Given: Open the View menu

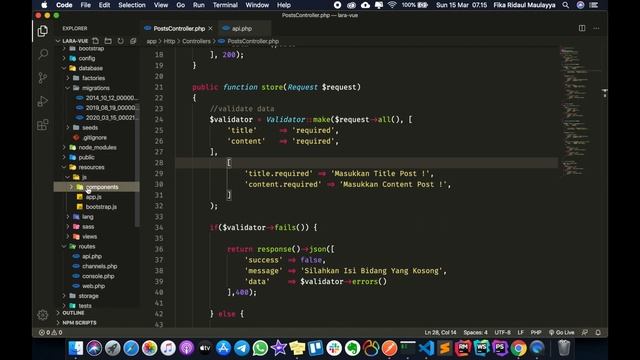Looking at the screenshot, I should click(x=161, y=5).
